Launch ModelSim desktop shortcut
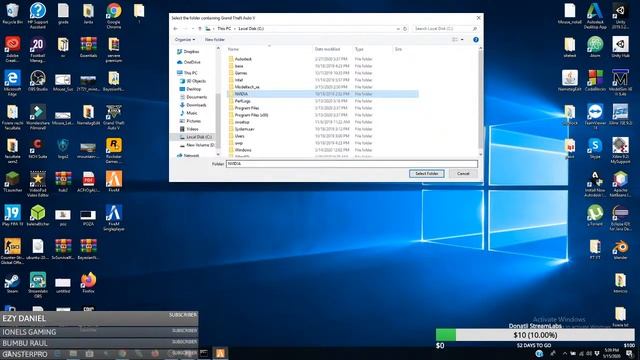Viewport: 640px width, 360px height. coord(620,83)
